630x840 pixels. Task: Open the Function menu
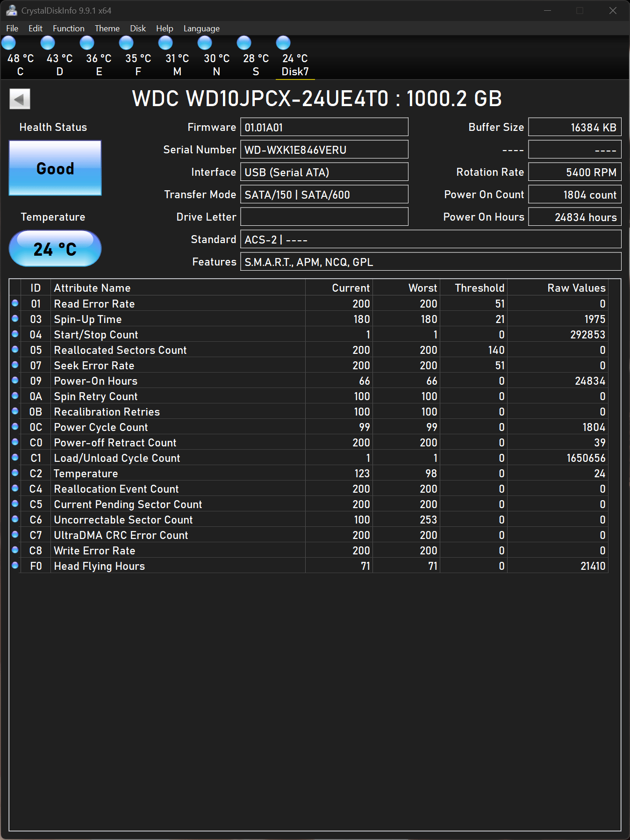69,29
